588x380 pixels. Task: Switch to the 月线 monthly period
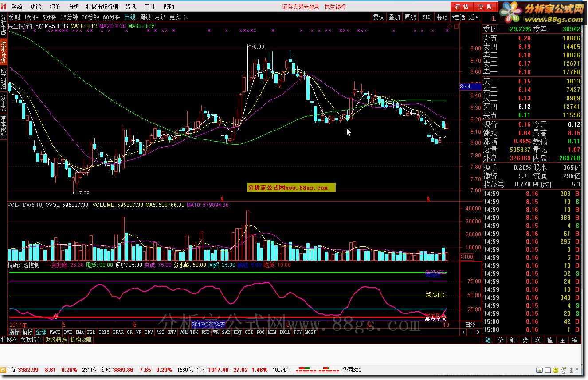click(x=160, y=17)
